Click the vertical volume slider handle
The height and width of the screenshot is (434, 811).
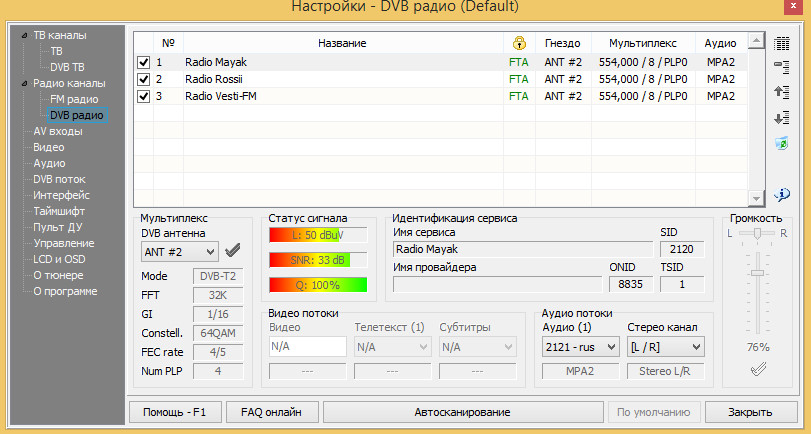point(758,271)
